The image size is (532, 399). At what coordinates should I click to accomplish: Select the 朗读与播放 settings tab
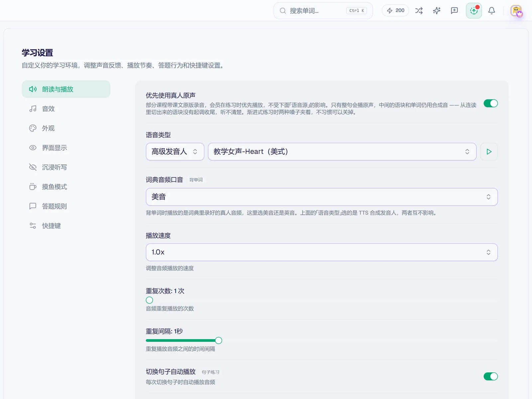click(x=66, y=89)
